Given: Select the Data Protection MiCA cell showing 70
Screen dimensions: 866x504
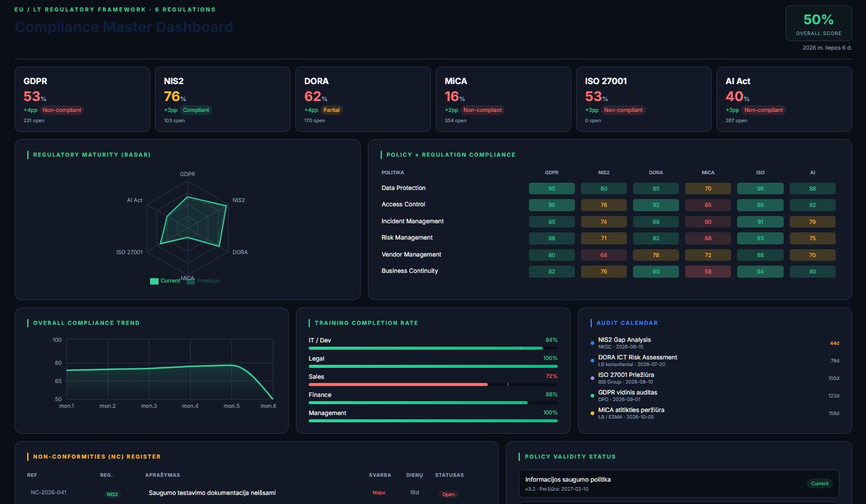Looking at the screenshot, I should click(708, 189).
